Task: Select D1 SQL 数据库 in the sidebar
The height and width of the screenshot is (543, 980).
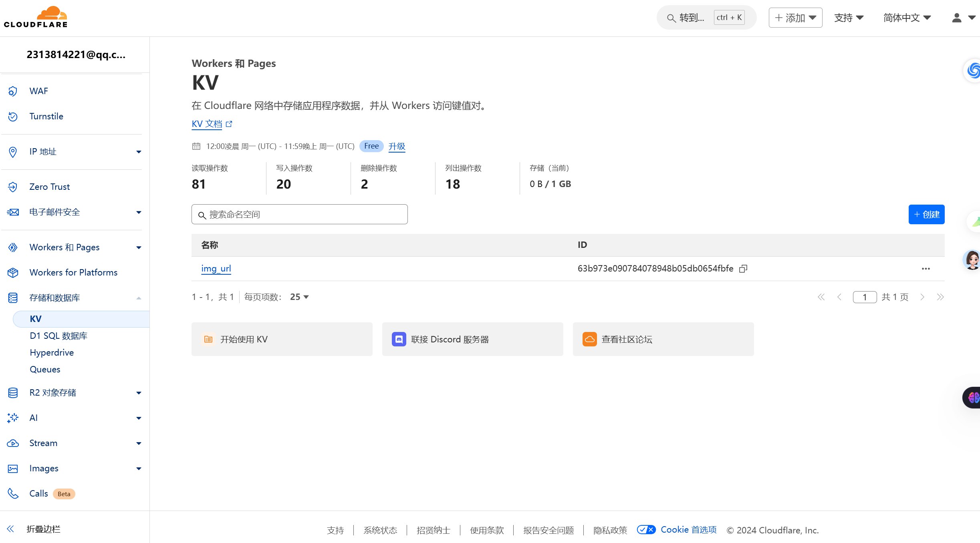Action: [x=58, y=336]
